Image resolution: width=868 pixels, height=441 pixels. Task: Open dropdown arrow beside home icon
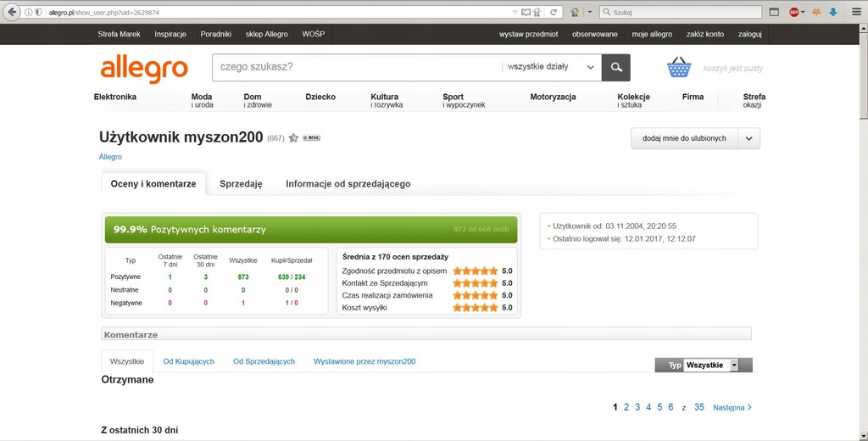[x=590, y=12]
